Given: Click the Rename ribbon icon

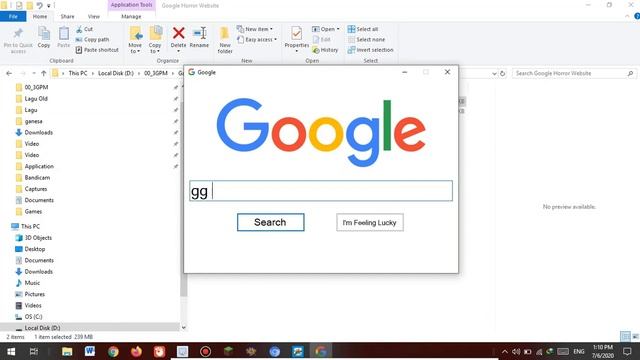Looking at the screenshot, I should pyautogui.click(x=199, y=37).
